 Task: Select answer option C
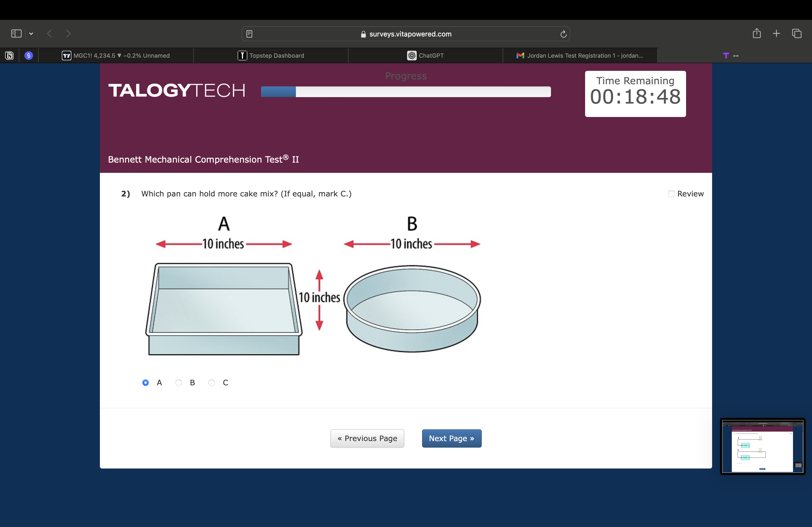click(212, 382)
